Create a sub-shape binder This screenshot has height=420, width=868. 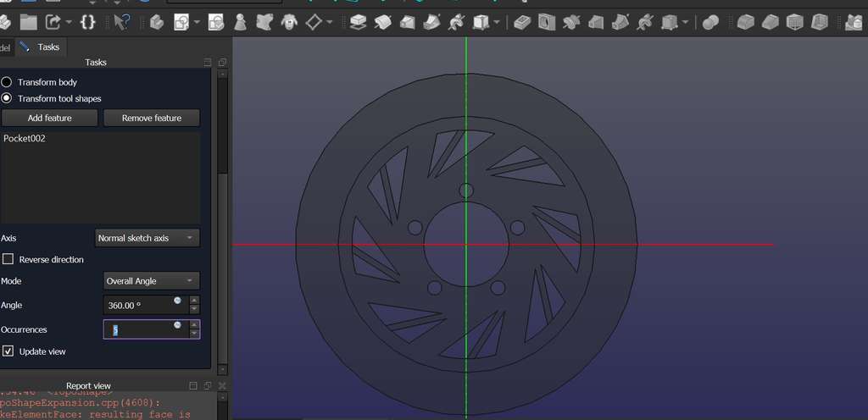click(264, 22)
